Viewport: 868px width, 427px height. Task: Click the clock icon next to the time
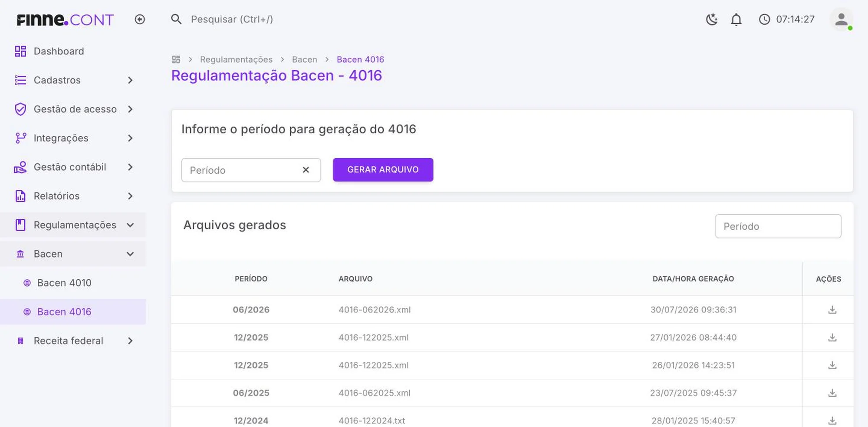click(764, 20)
